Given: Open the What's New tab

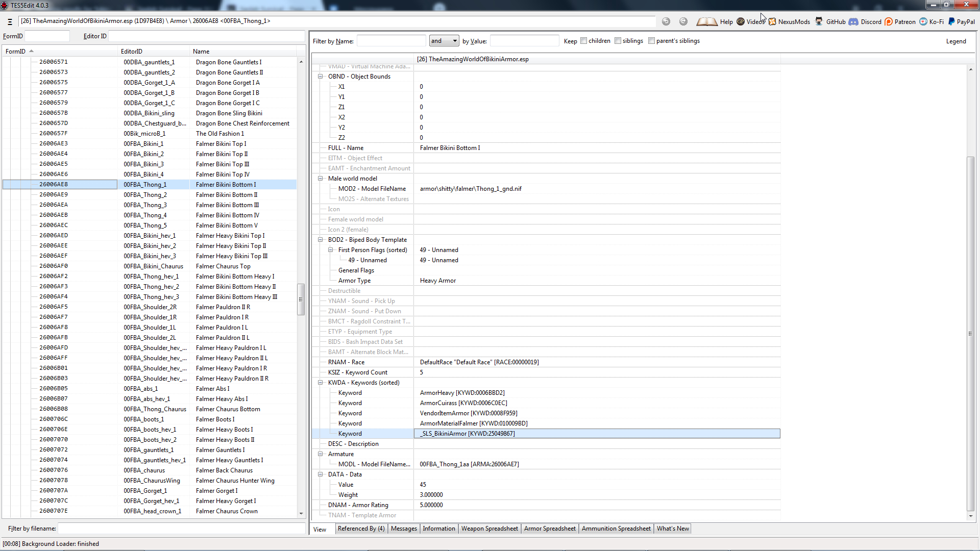Looking at the screenshot, I should [x=673, y=529].
